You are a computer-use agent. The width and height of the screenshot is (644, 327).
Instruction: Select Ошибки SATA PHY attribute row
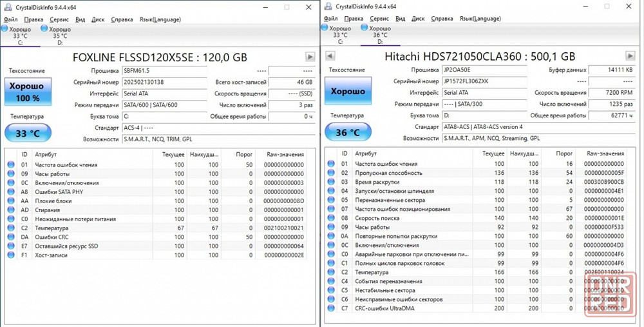click(x=156, y=192)
